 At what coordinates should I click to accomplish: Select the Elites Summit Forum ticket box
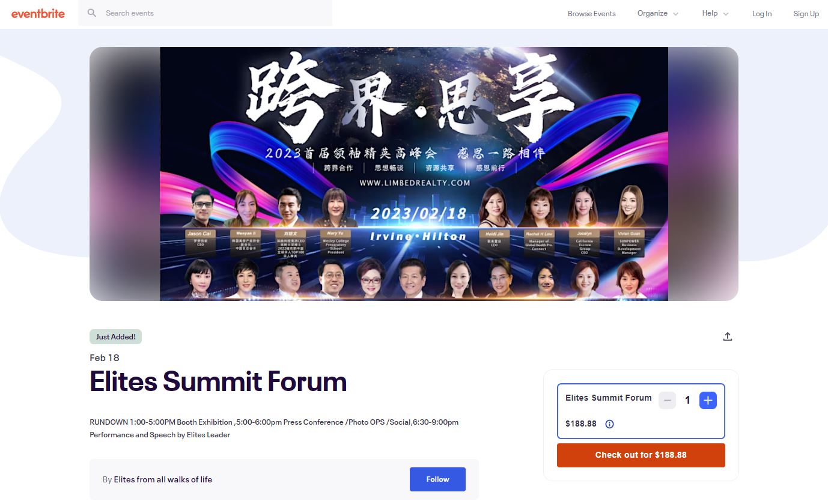641,411
